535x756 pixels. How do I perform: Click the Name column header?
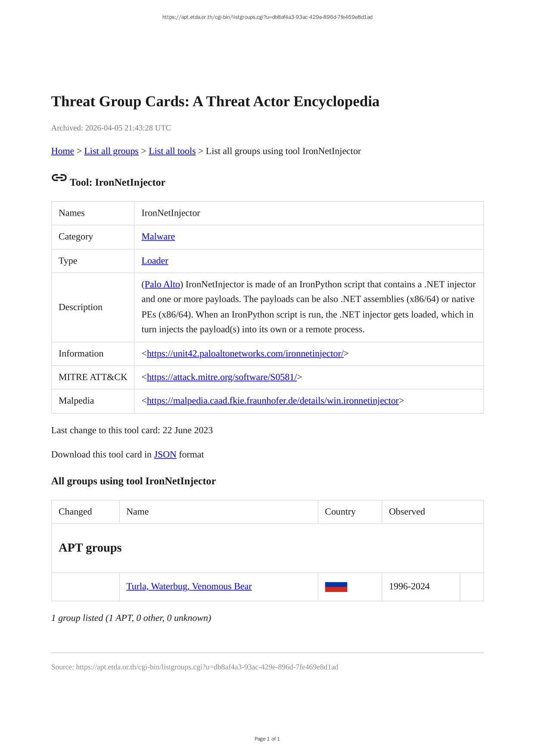(137, 512)
